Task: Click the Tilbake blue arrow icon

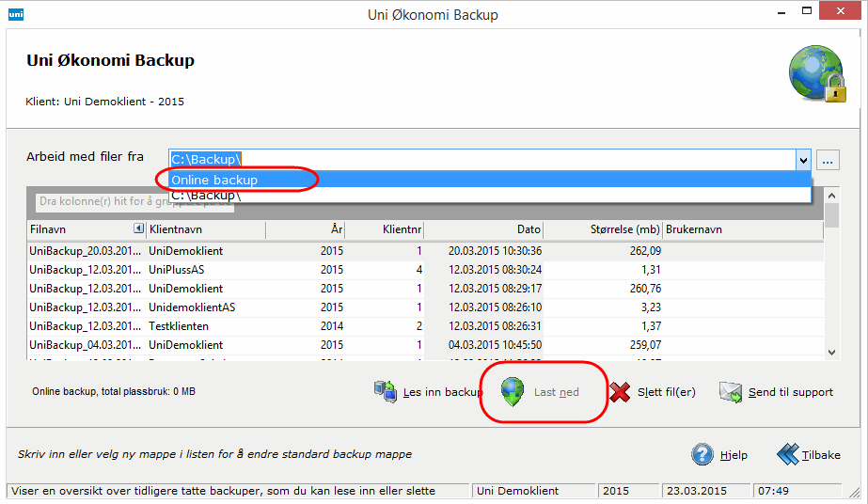Action: [x=787, y=455]
